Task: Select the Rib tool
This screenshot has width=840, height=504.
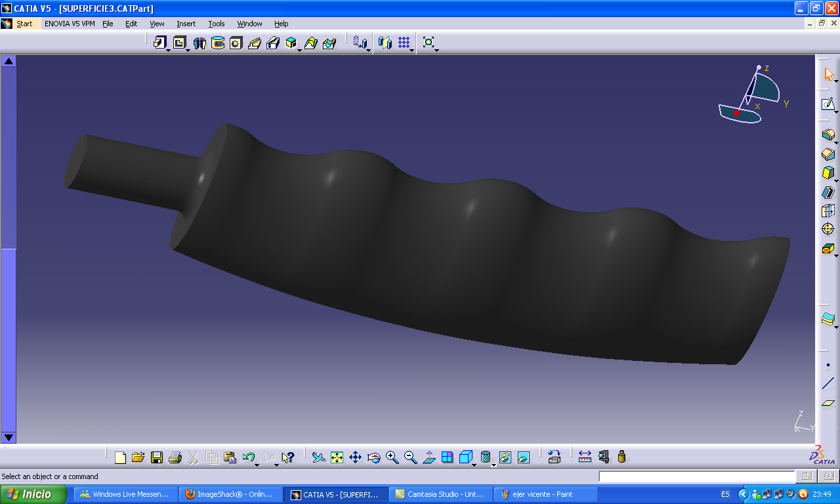Action: (x=255, y=43)
